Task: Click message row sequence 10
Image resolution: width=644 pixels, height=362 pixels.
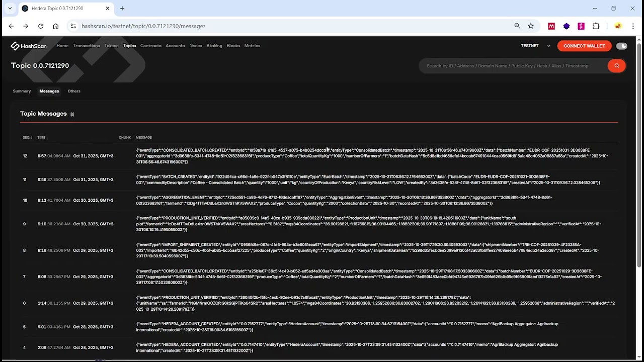Action: 319,200
